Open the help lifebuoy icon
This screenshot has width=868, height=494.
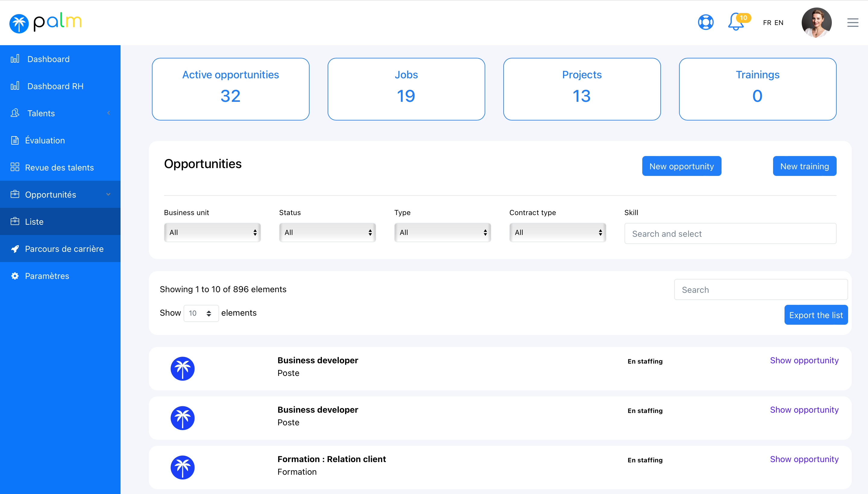coord(705,22)
